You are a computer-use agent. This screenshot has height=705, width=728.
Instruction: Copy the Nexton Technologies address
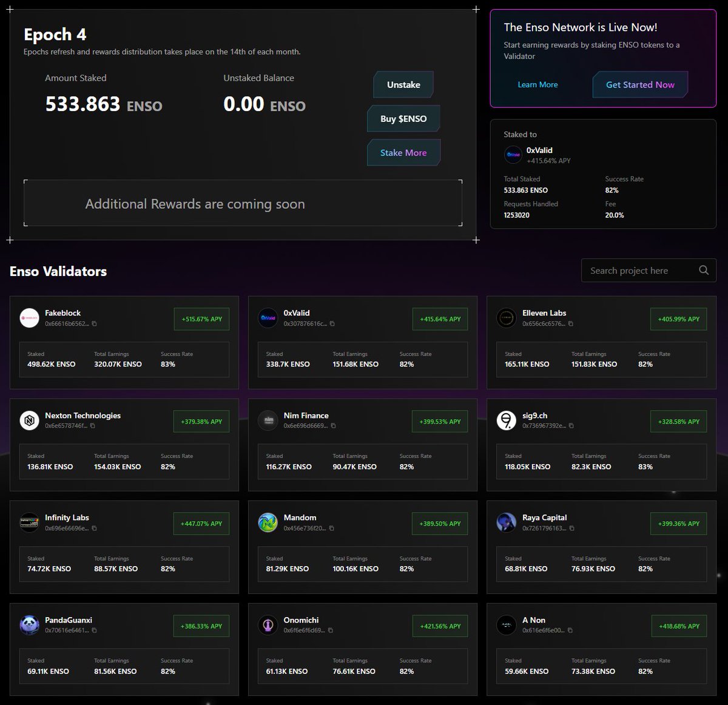tap(92, 426)
